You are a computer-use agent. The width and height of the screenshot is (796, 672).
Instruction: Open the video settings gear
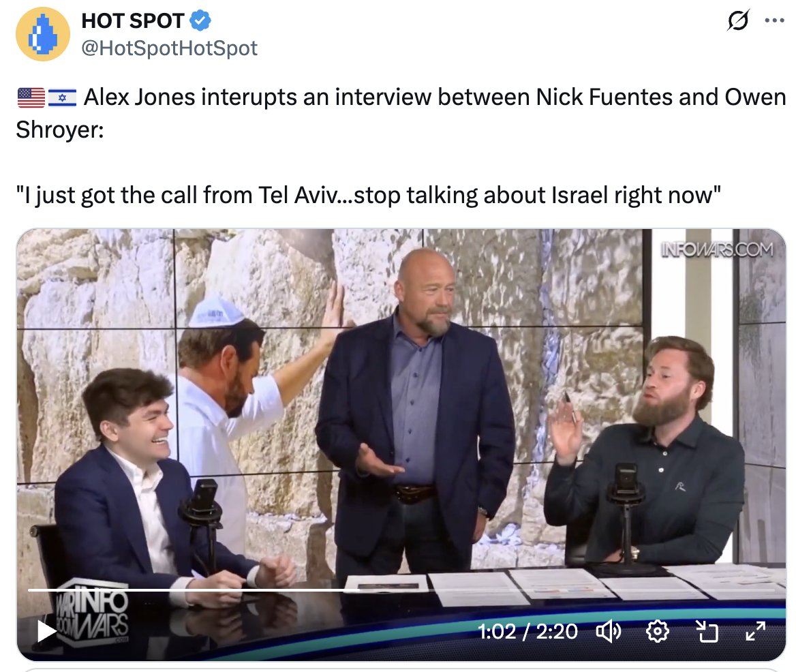coord(658,631)
